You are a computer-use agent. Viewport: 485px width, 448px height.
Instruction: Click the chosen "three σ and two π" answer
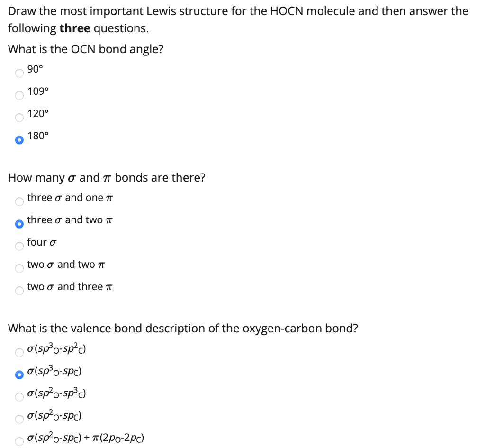(x=19, y=223)
